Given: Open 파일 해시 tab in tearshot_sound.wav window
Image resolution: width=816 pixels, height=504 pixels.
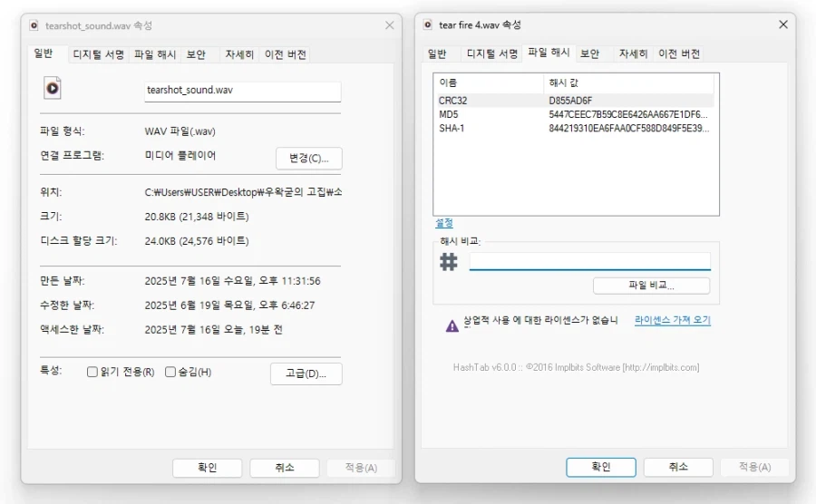Looking at the screenshot, I should [x=155, y=54].
